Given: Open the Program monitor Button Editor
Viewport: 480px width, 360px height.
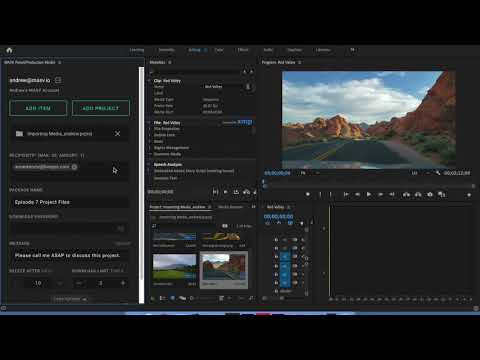Looking at the screenshot, I should tap(469, 195).
